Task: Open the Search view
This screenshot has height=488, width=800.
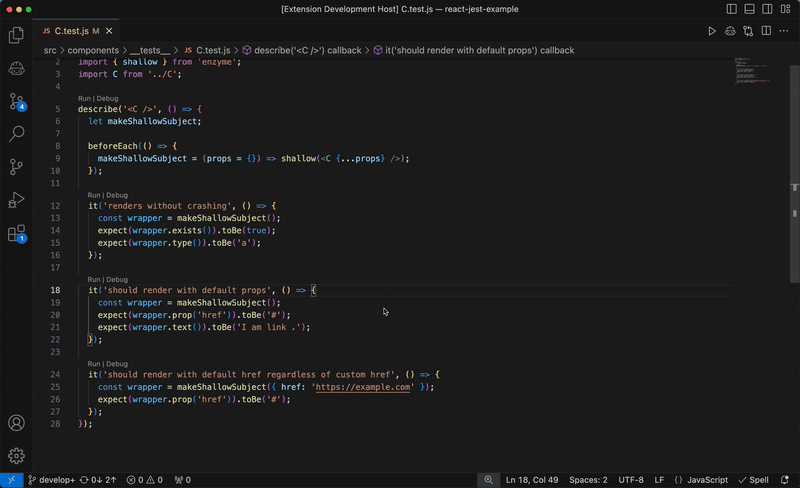Action: coord(16,134)
